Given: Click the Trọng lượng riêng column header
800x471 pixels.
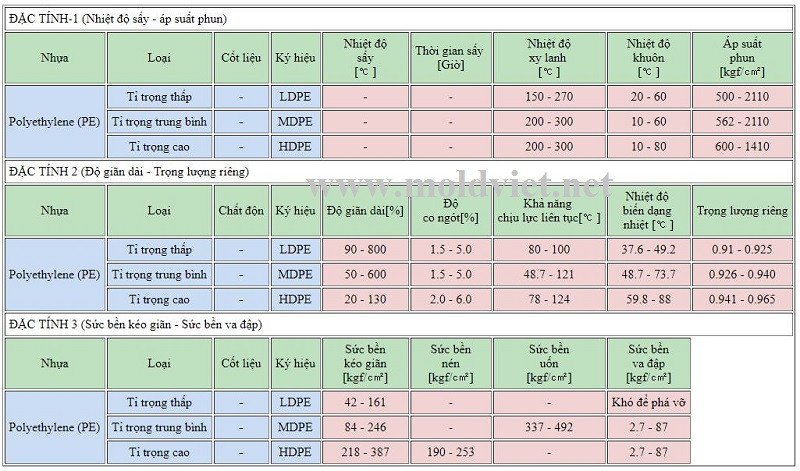Looking at the screenshot, I should 742,211.
